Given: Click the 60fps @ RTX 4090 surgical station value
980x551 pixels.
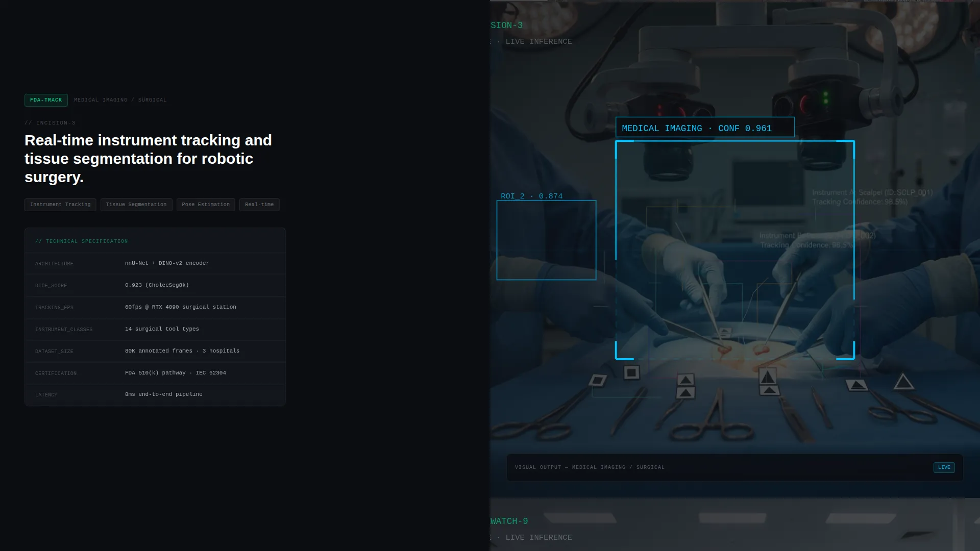Looking at the screenshot, I should (181, 307).
